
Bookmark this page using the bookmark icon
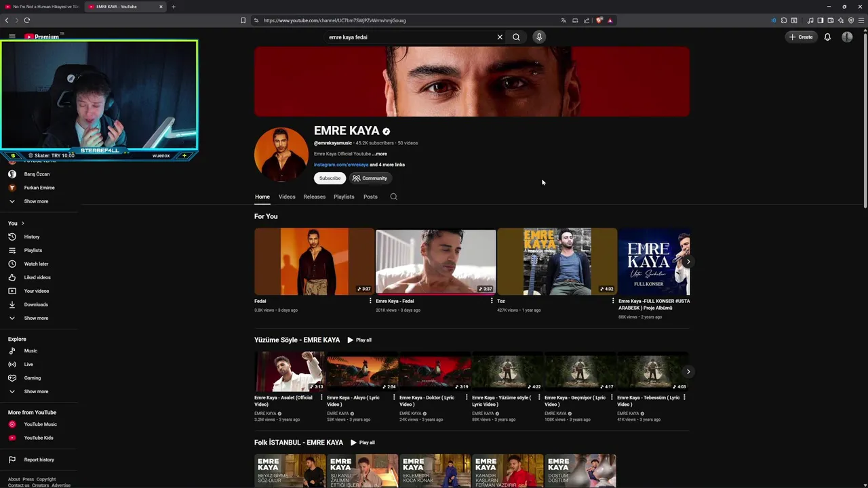tap(243, 20)
